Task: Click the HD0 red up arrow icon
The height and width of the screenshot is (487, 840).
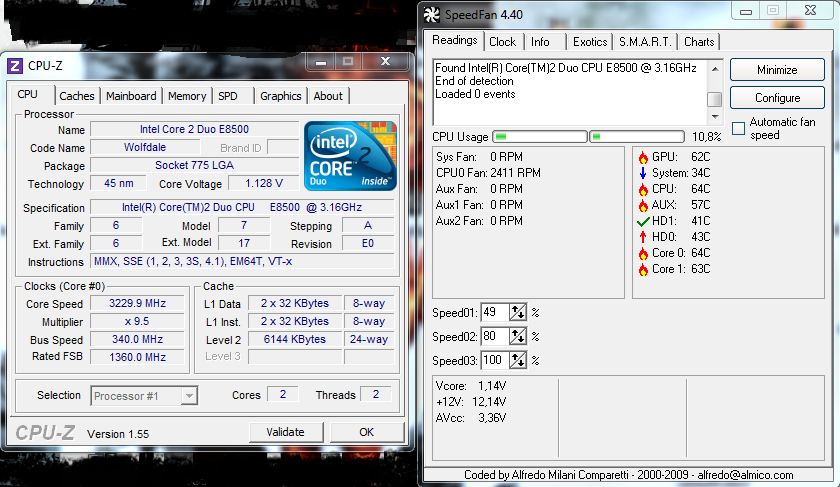Action: tap(643, 237)
